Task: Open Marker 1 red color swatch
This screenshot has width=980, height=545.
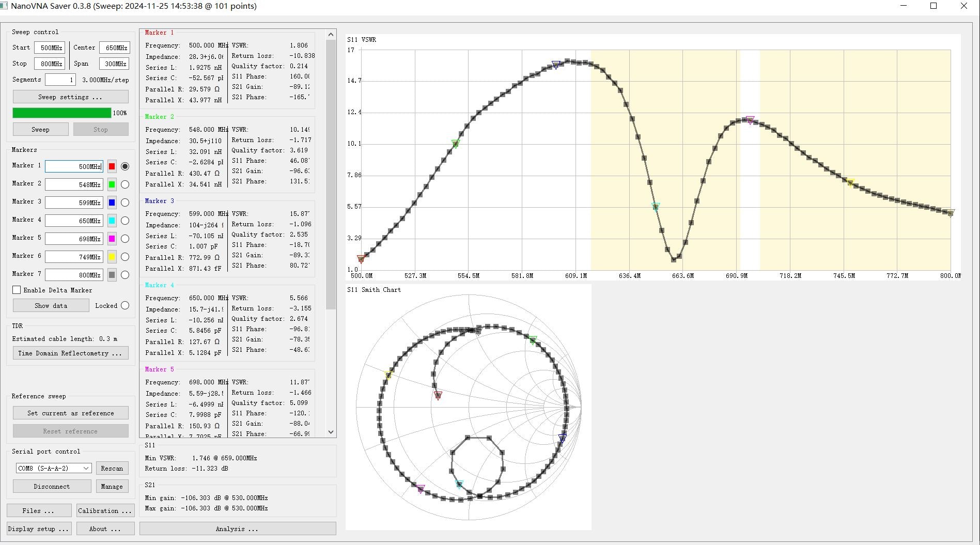Action: point(112,166)
